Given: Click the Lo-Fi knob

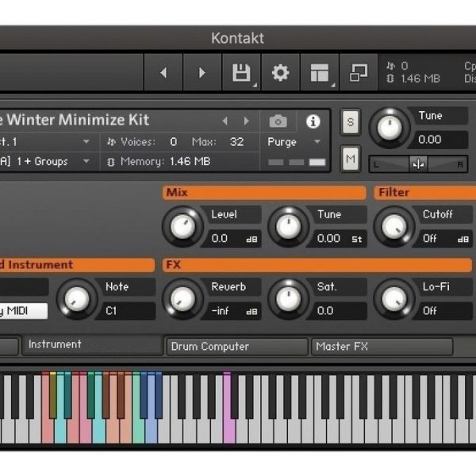Looking at the screenshot, I should click(x=394, y=299).
